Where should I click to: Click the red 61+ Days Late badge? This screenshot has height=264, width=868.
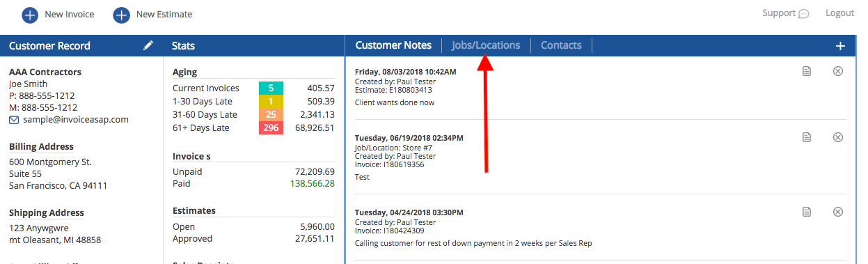pyautogui.click(x=271, y=128)
